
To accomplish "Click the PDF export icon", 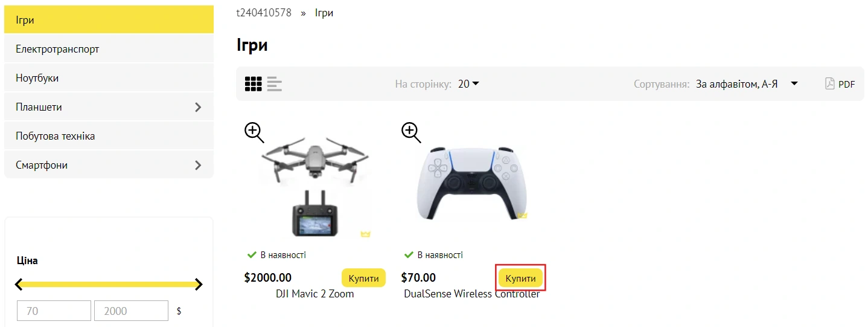I will 830,84.
